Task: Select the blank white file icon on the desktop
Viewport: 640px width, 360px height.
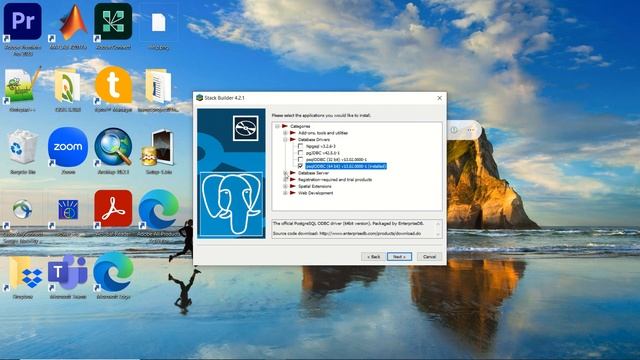Action: pos(158,22)
